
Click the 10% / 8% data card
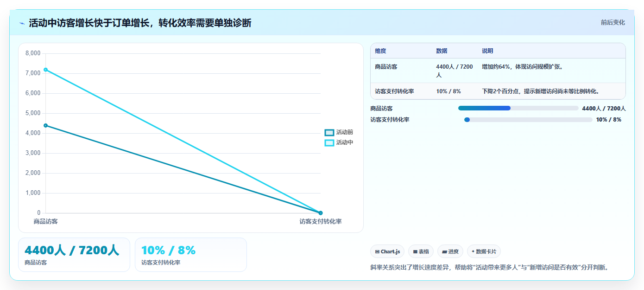click(191, 255)
